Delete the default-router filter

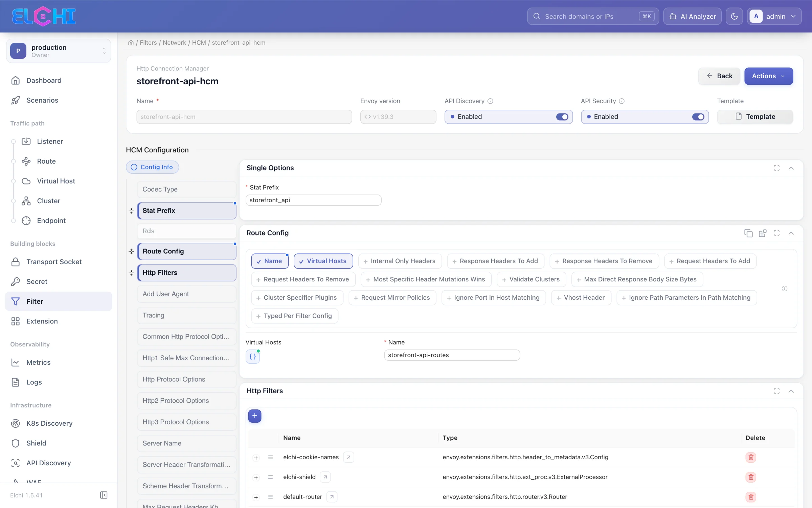tap(751, 497)
